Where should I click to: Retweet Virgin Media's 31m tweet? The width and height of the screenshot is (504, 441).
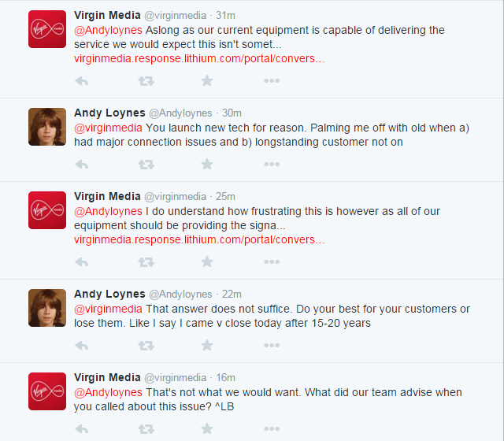146,80
